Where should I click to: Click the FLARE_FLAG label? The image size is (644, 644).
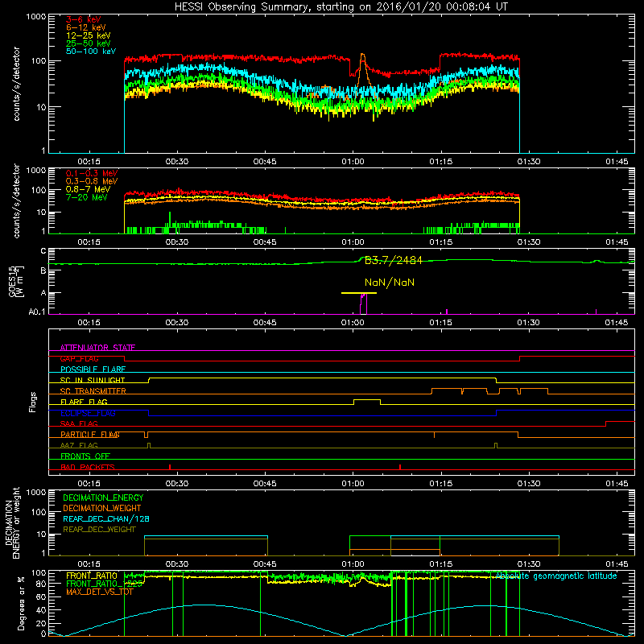point(84,402)
